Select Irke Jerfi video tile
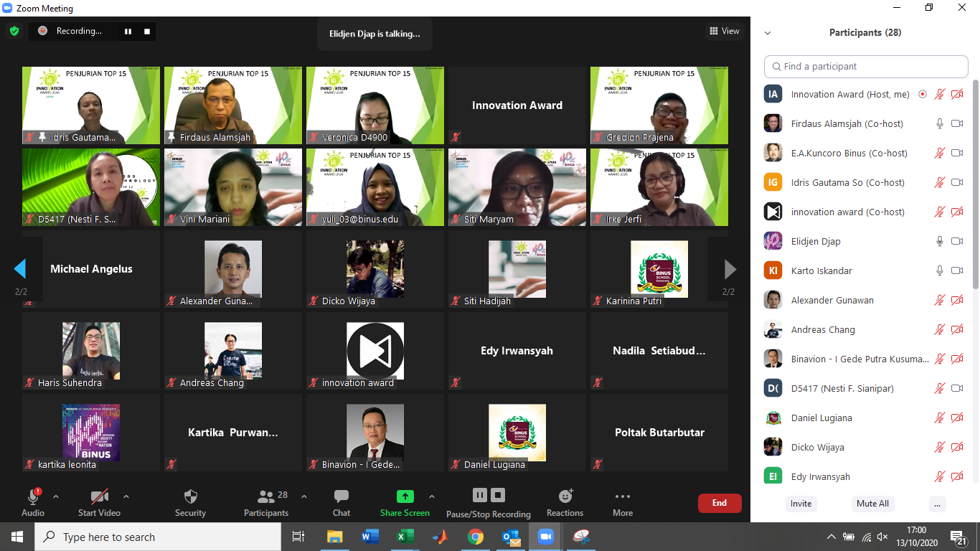 (659, 187)
